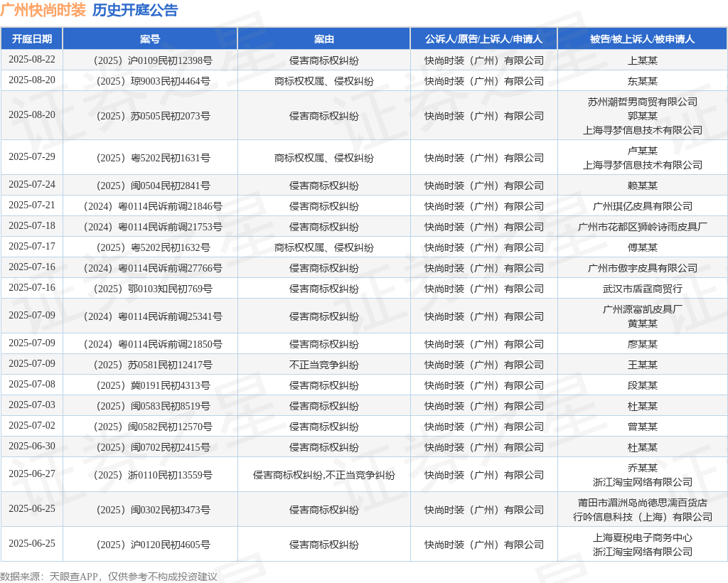Select case number (2024)粤0114民诉前调25341号
Image resolution: width=728 pixels, height=583 pixels.
[x=153, y=316]
